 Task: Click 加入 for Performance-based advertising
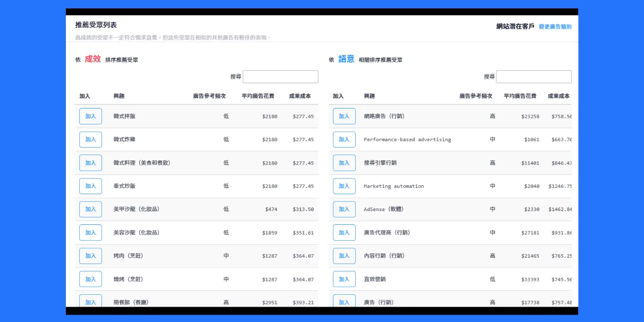344,140
